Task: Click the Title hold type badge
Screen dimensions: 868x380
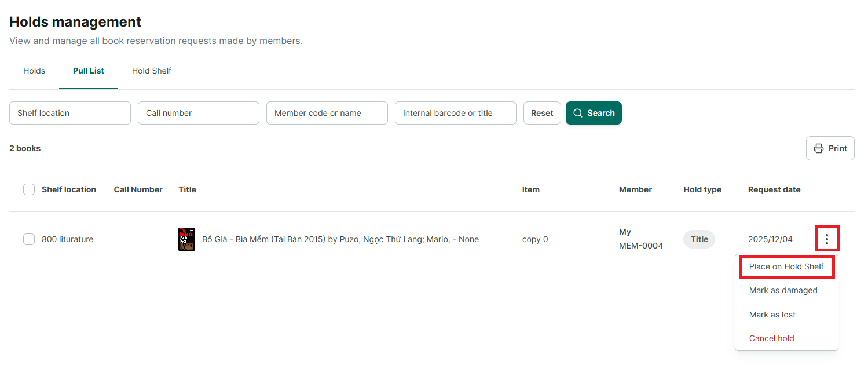Action: coord(699,239)
